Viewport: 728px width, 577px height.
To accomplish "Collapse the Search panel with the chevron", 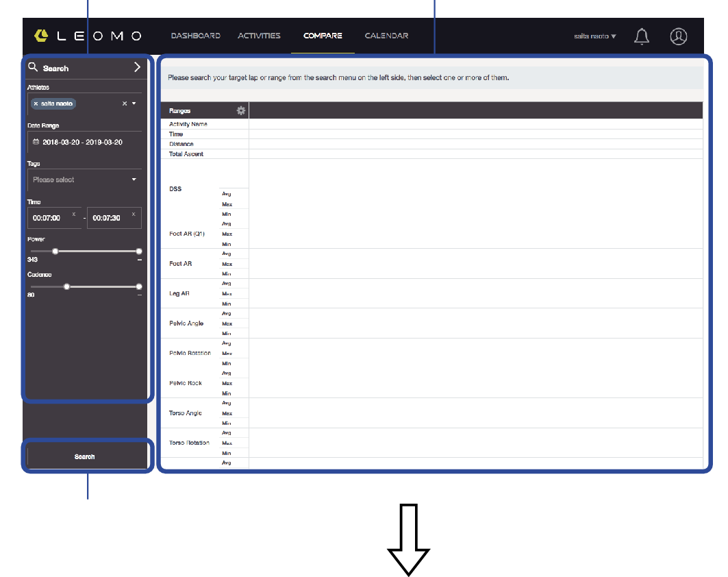I will tap(137, 67).
